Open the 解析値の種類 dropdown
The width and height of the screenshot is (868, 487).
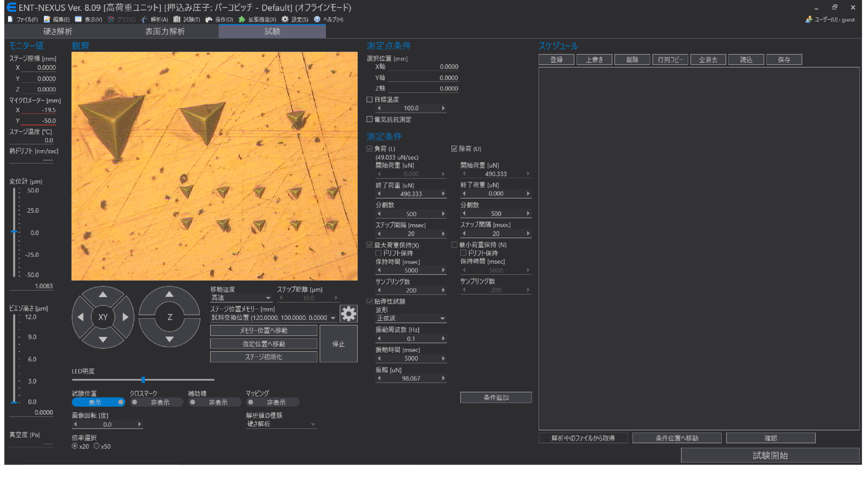(281, 424)
